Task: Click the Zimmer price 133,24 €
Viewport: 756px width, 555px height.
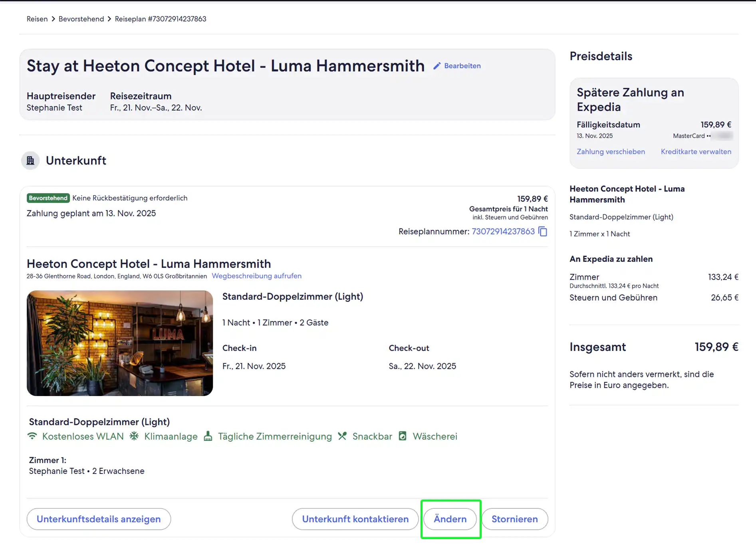Action: pyautogui.click(x=723, y=277)
